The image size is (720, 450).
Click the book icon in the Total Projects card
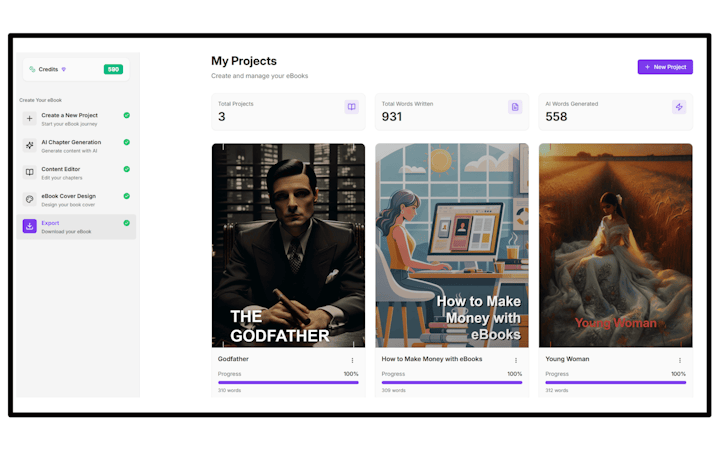(x=351, y=107)
